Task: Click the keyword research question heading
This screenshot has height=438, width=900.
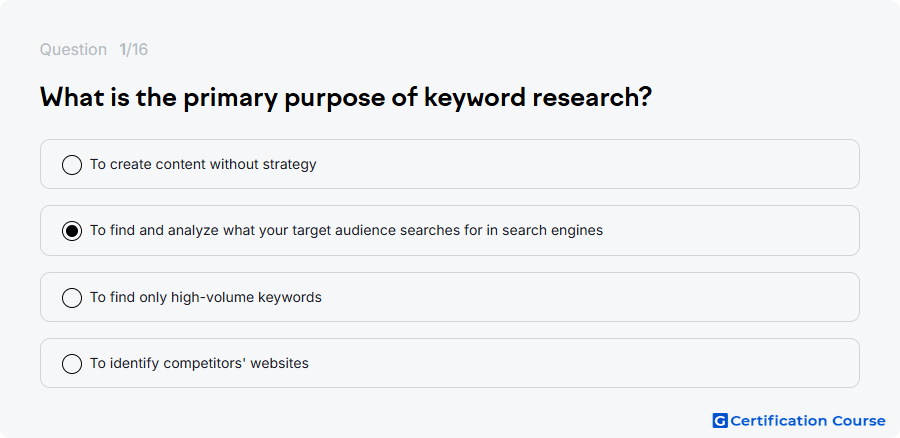Action: pos(346,98)
